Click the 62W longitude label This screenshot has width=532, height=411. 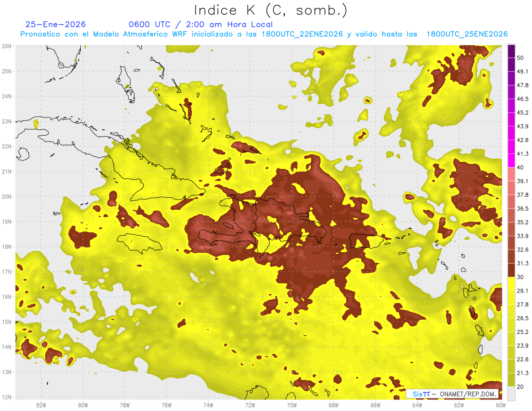tap(459, 405)
